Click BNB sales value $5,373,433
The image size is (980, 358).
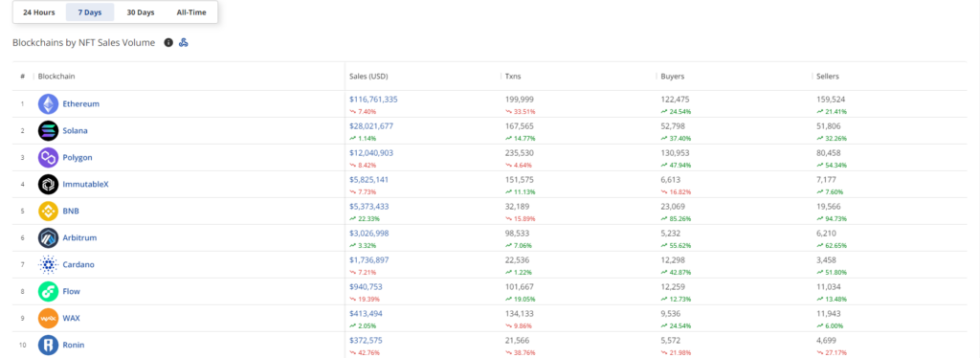368,206
